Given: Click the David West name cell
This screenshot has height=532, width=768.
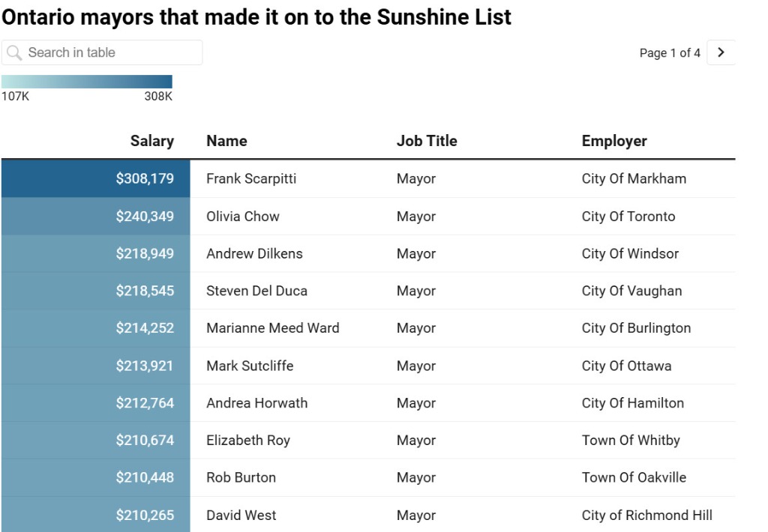Looking at the screenshot, I should (241, 516).
